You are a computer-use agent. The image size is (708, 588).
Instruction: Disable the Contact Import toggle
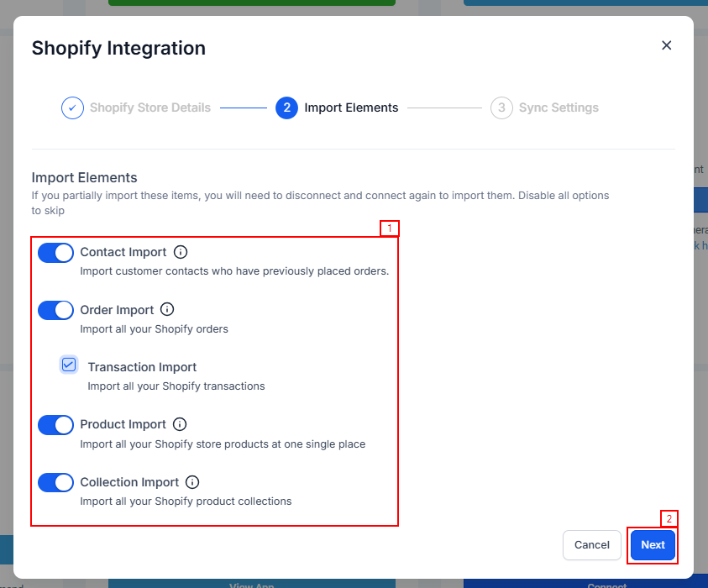tap(56, 253)
